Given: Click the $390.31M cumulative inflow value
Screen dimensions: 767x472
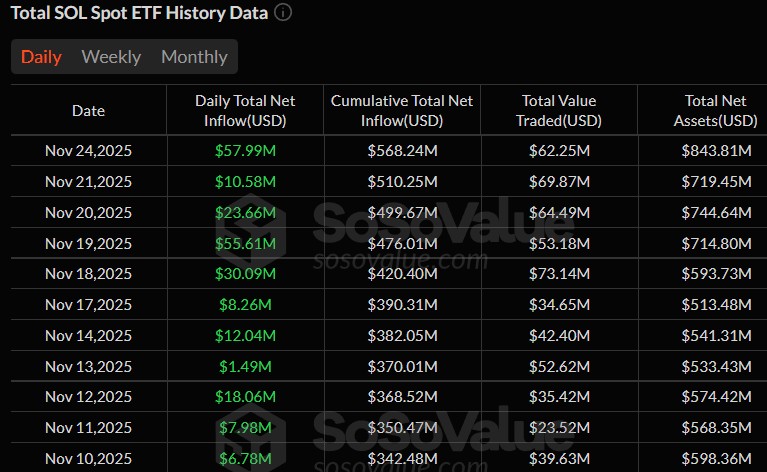Looking at the screenshot, I should [x=403, y=305].
